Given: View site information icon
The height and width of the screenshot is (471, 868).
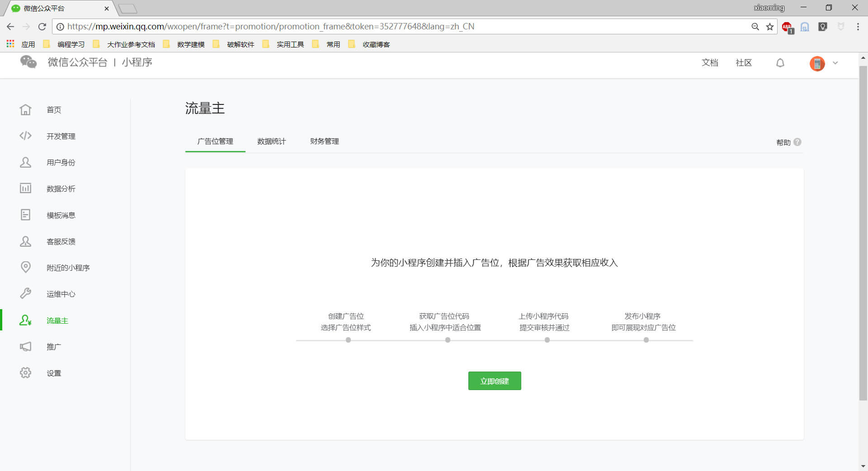Looking at the screenshot, I should [x=60, y=27].
